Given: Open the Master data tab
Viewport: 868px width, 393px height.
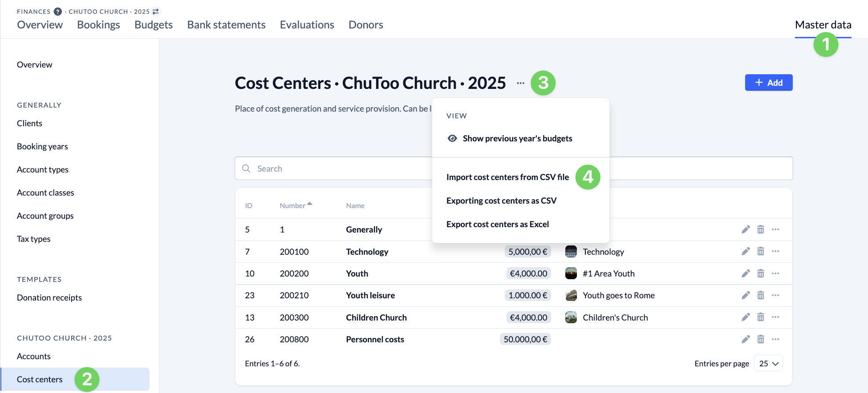Looking at the screenshot, I should tap(823, 25).
